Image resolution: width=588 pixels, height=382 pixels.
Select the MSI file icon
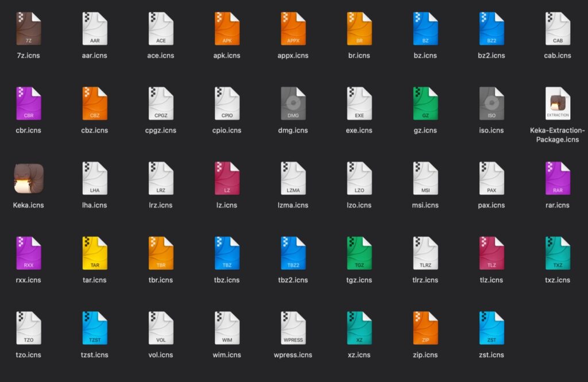[x=425, y=178]
